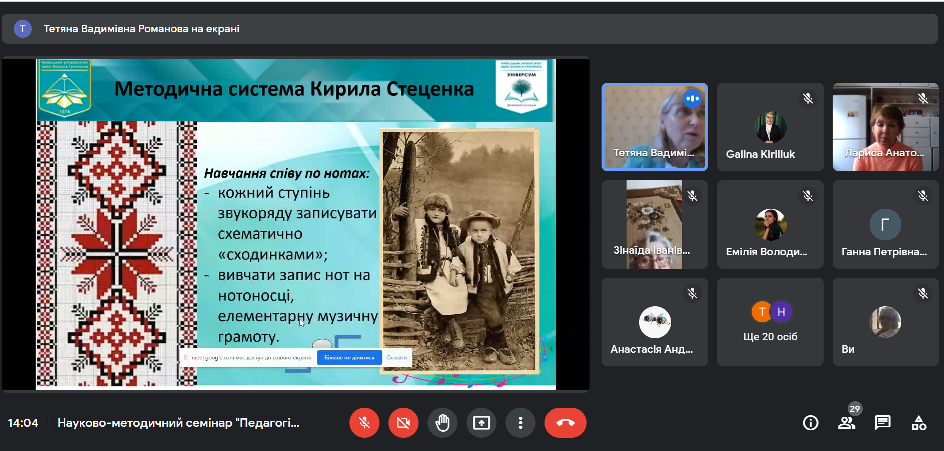Click muted mic icon on Ганна Петрівна tile

923,196
